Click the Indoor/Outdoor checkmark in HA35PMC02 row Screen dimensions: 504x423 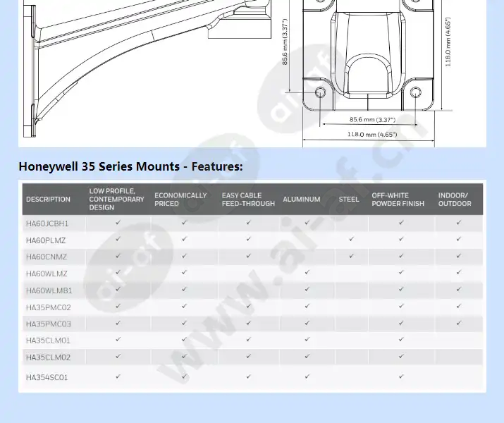point(459,306)
